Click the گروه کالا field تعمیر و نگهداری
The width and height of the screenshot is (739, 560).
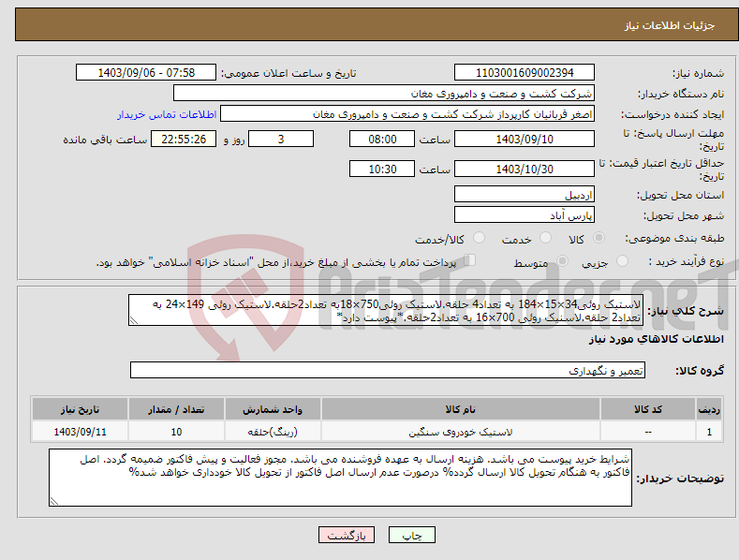coord(388,371)
